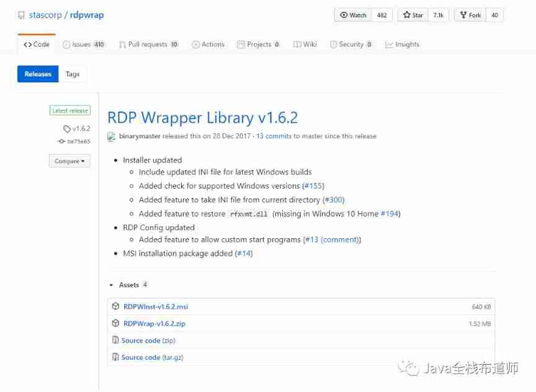Image resolution: width=536 pixels, height=392 pixels.
Task: Fork the rdpwrap repository
Action: point(470,15)
